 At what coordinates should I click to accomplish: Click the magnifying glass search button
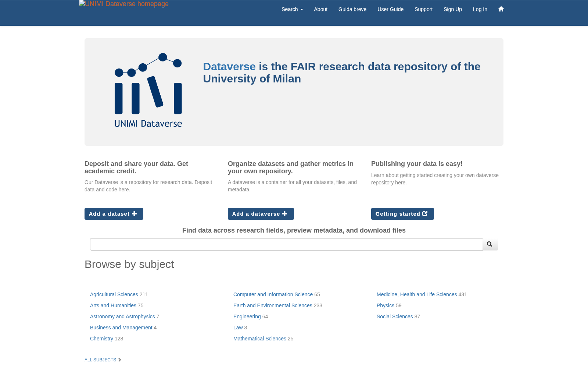click(490, 244)
